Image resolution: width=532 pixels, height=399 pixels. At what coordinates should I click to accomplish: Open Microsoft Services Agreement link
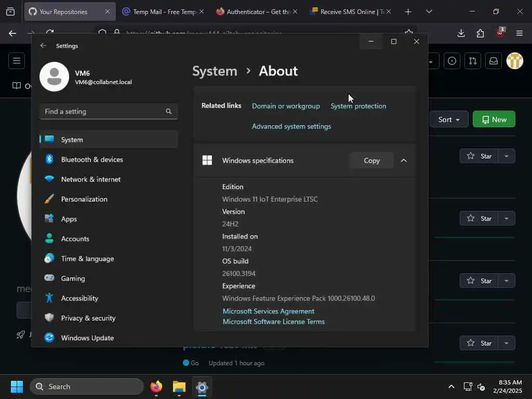(269, 311)
